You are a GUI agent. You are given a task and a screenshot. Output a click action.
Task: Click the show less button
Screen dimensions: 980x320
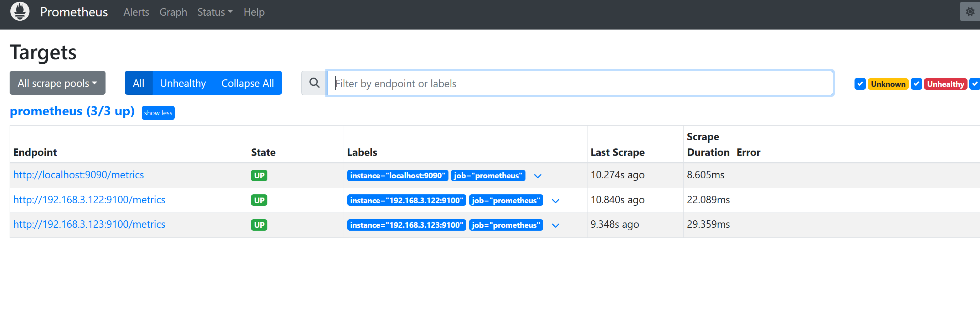click(x=158, y=113)
